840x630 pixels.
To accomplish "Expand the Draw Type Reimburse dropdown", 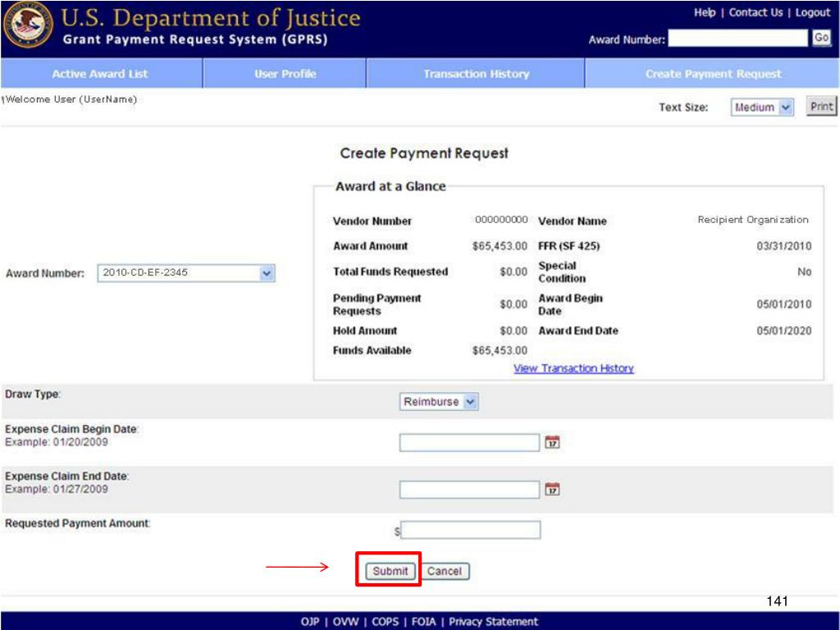I will coord(438,401).
